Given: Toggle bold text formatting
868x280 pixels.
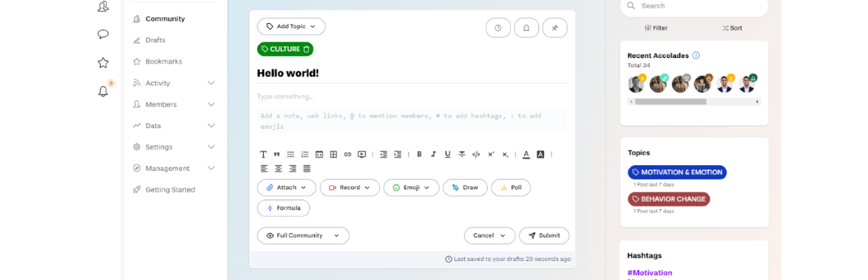Looking at the screenshot, I should coord(419,154).
